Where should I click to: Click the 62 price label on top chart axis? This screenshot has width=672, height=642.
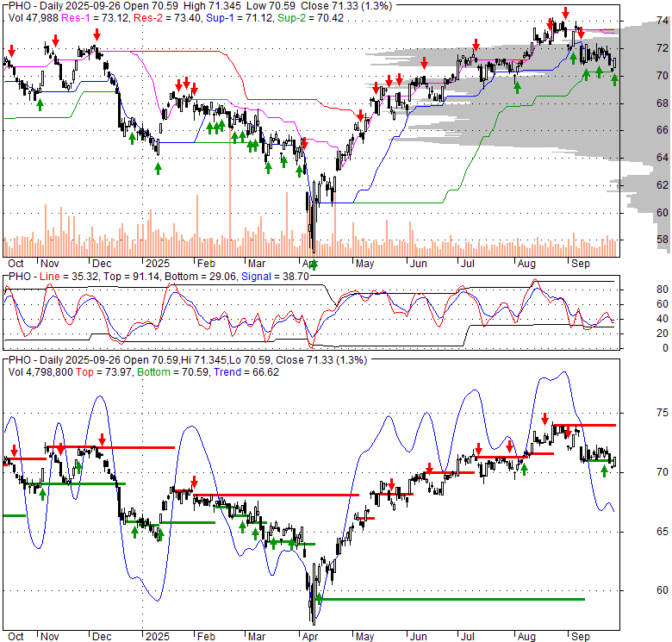point(663,184)
